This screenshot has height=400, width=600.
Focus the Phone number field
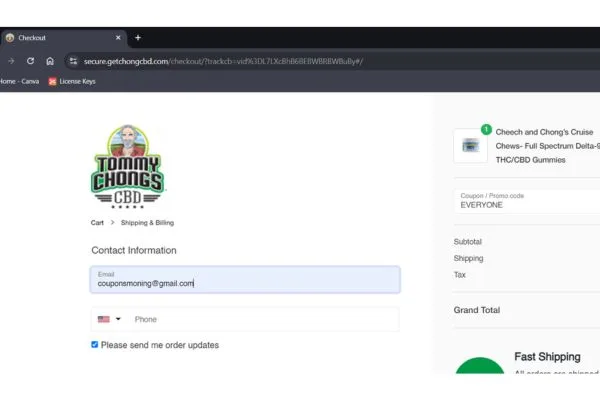pos(260,319)
